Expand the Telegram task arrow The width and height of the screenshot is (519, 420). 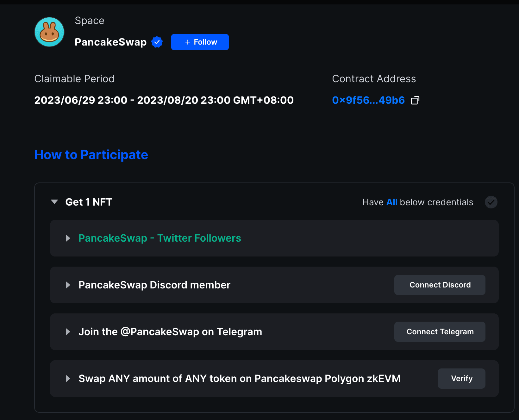coord(68,332)
